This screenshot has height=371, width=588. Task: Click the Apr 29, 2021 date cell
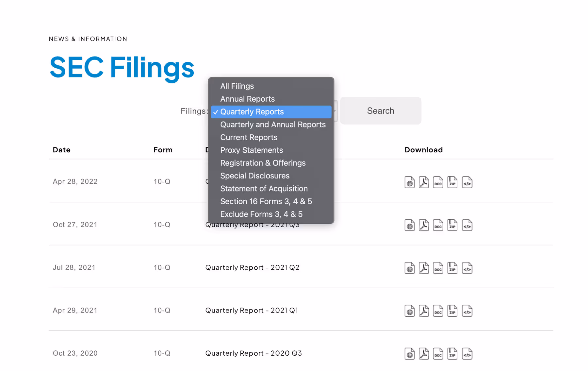[75, 310]
